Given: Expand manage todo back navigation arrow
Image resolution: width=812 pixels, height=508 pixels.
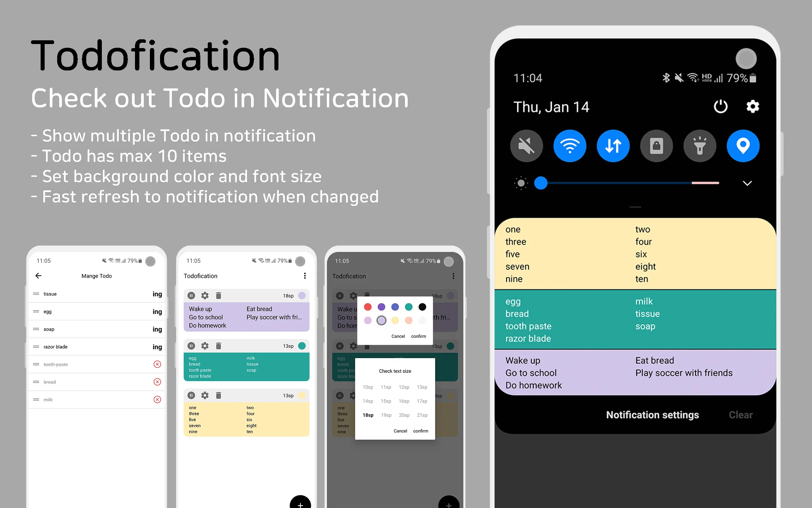Looking at the screenshot, I should [39, 276].
